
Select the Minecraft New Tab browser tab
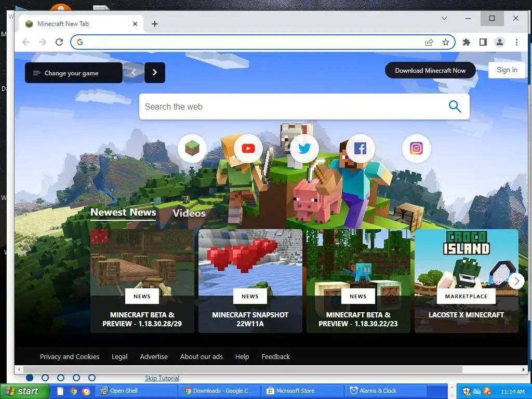[82, 24]
